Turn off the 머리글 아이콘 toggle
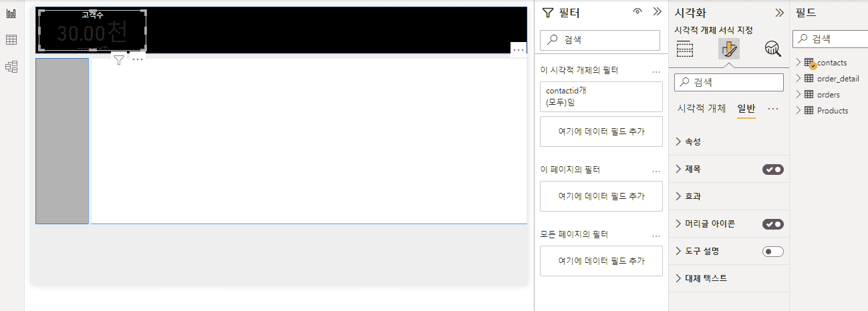 tap(773, 224)
